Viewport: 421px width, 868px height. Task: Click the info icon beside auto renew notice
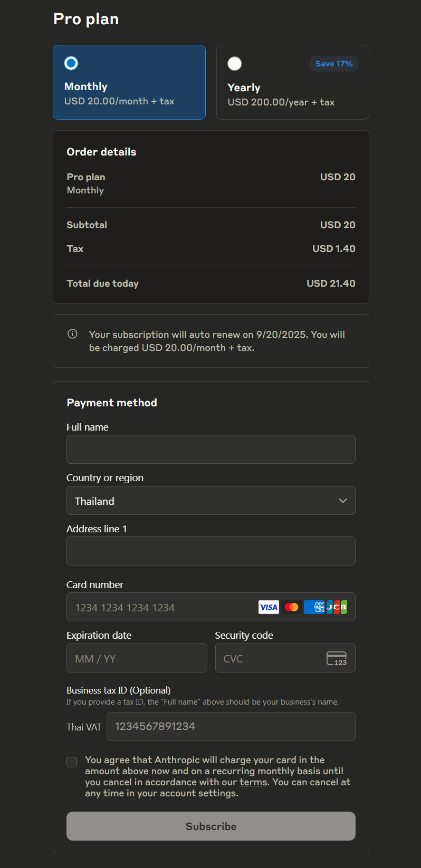[73, 334]
